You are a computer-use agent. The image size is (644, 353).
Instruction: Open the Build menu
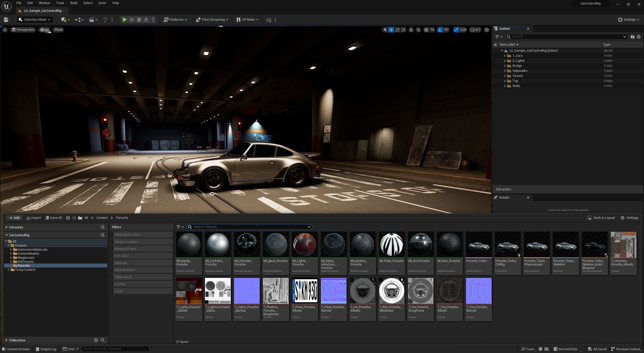(x=74, y=3)
